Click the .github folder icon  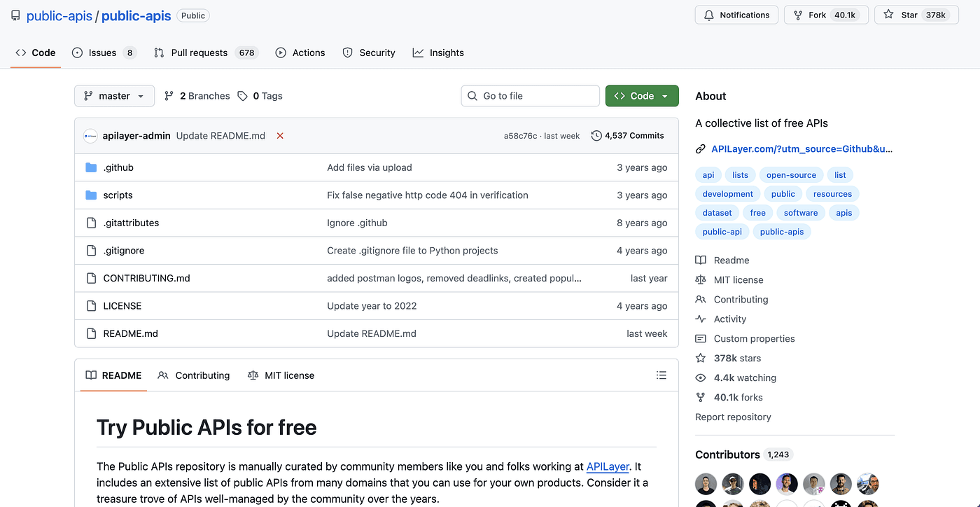click(x=91, y=167)
